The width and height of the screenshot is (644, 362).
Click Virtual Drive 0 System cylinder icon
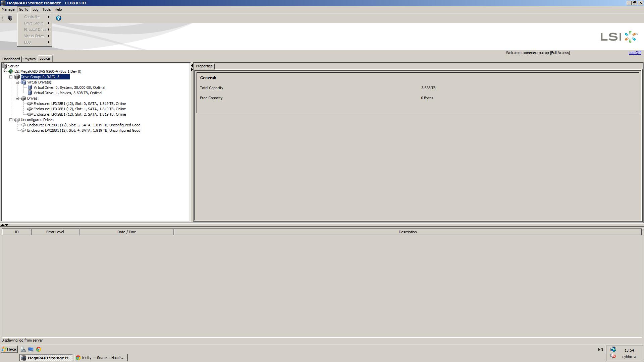30,87
